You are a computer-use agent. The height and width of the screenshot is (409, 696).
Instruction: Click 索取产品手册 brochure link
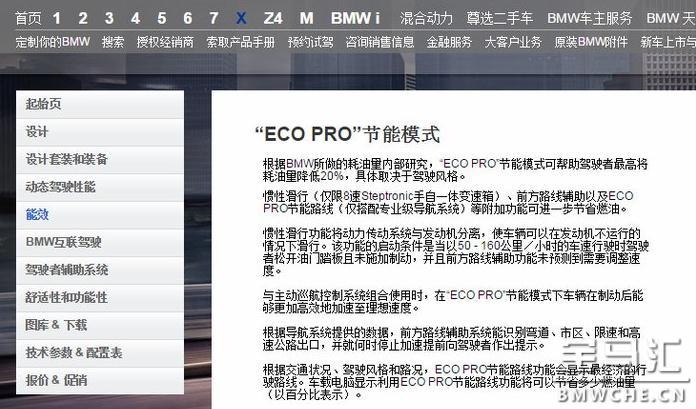[241, 42]
